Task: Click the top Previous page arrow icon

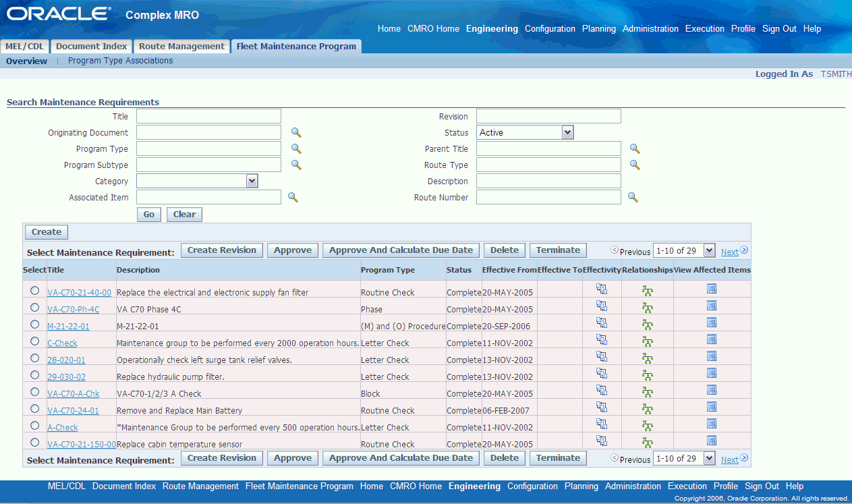Action: click(x=615, y=250)
